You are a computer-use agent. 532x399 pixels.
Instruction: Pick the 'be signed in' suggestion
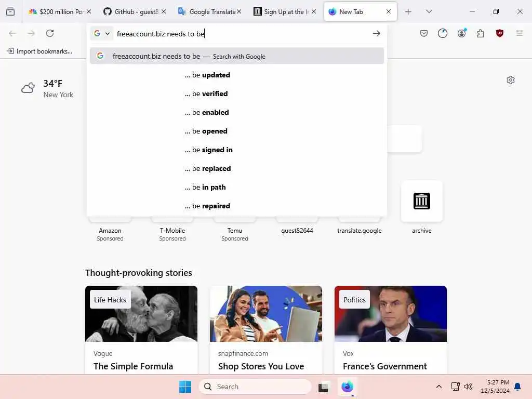point(237,150)
